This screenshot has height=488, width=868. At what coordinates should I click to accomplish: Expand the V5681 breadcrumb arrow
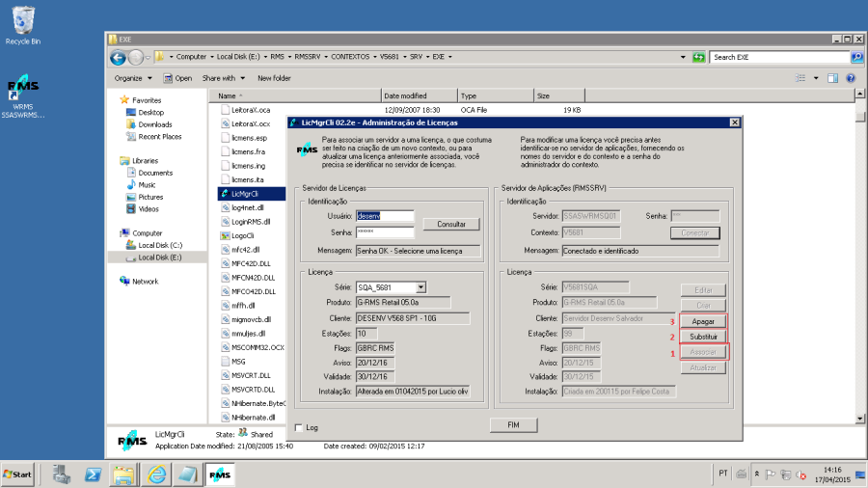point(404,57)
